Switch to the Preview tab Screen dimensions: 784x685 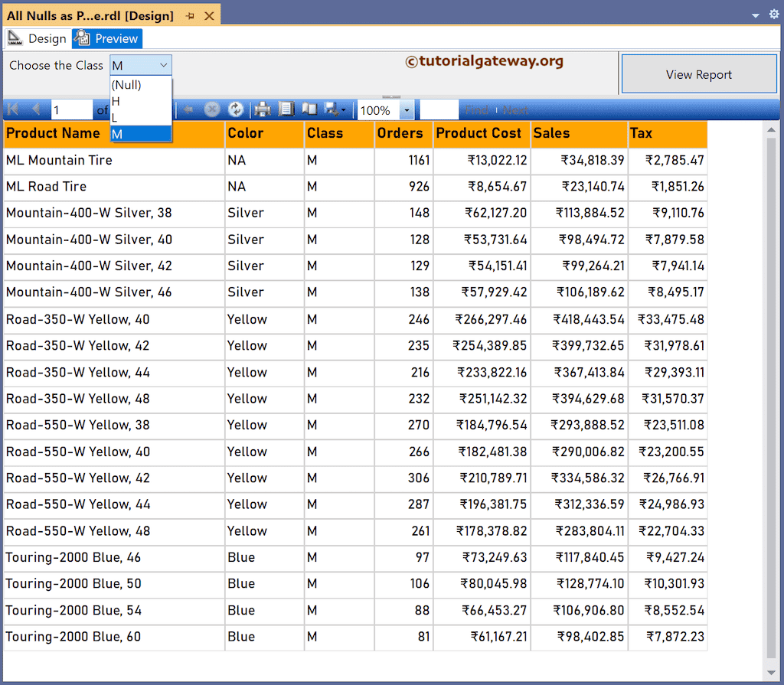(106, 38)
